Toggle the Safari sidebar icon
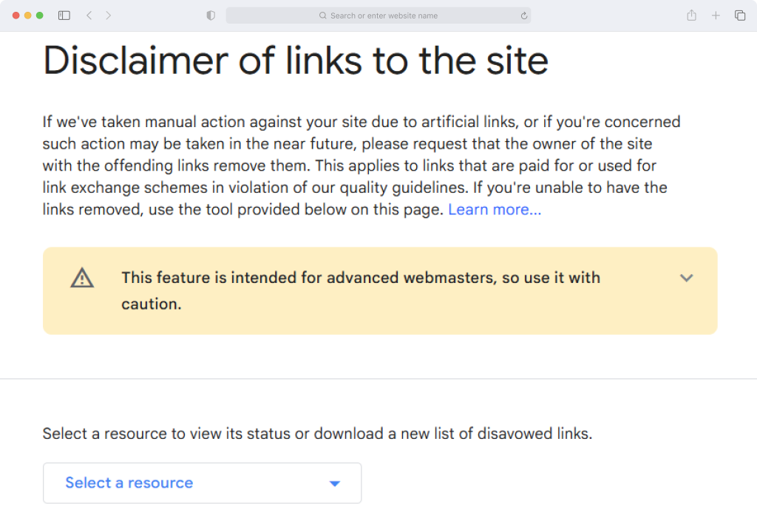Viewport: 757px width, 532px height. (64, 16)
